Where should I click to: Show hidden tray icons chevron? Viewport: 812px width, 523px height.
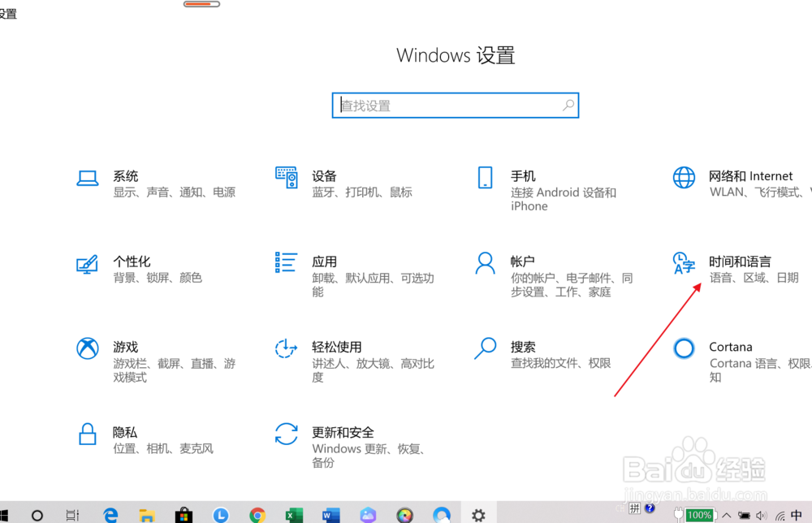coord(727,515)
